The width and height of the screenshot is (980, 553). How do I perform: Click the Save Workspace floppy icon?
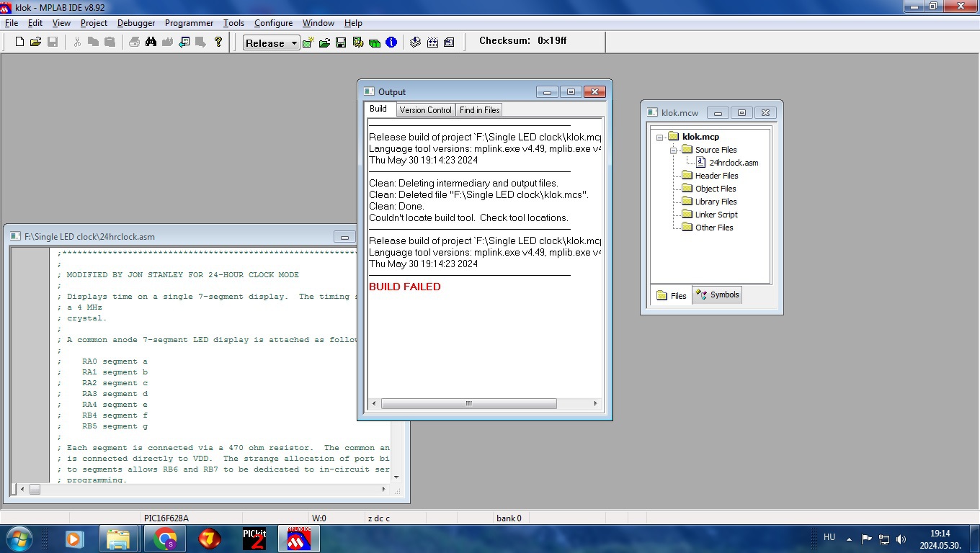(341, 43)
